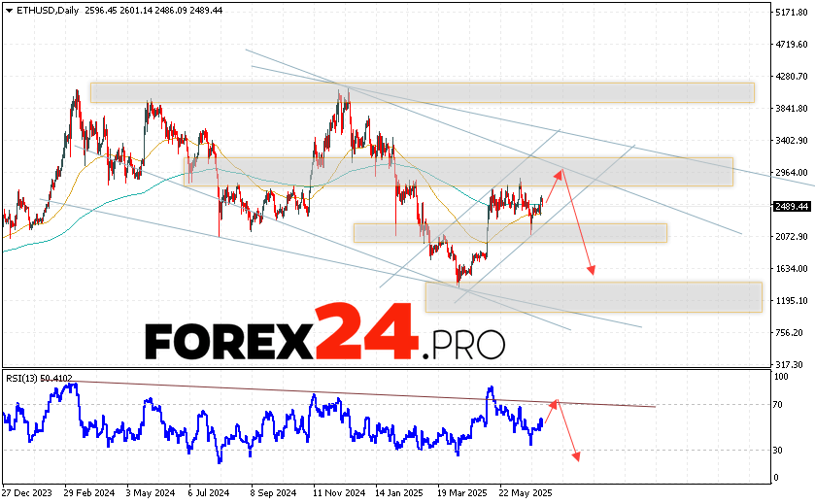Click the 2964.00 price axis label

coord(791,173)
